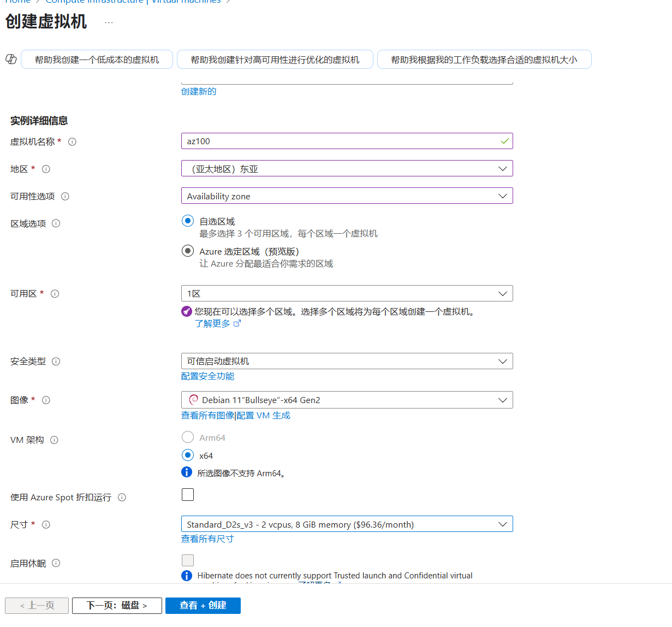This screenshot has height=627, width=672.
Task: Click the blue info icon about Arm64 support
Action: coord(187,472)
